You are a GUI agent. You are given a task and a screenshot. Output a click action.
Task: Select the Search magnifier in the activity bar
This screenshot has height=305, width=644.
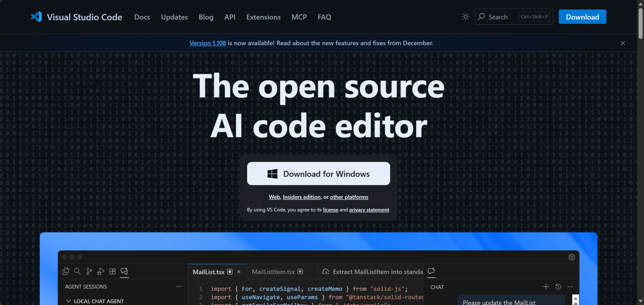pyautogui.click(x=77, y=271)
